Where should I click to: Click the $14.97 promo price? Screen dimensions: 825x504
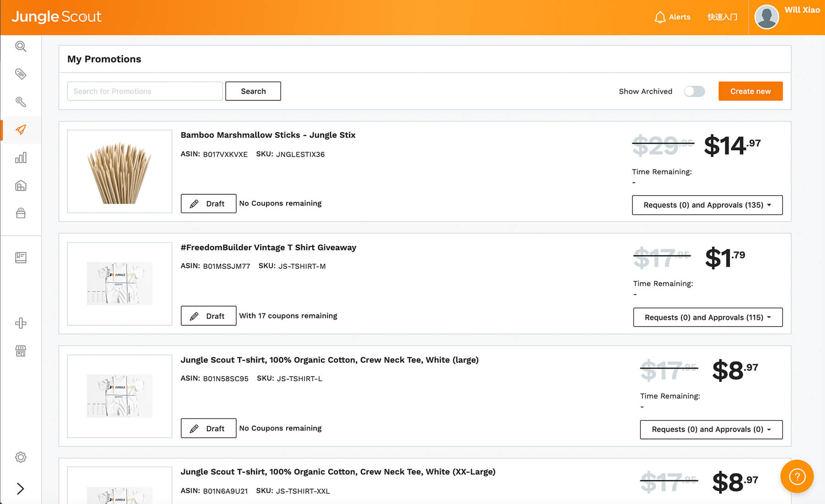732,146
